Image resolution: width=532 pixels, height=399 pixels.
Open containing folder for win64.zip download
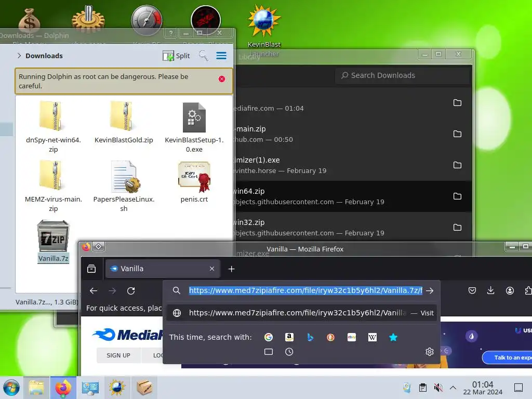click(457, 196)
